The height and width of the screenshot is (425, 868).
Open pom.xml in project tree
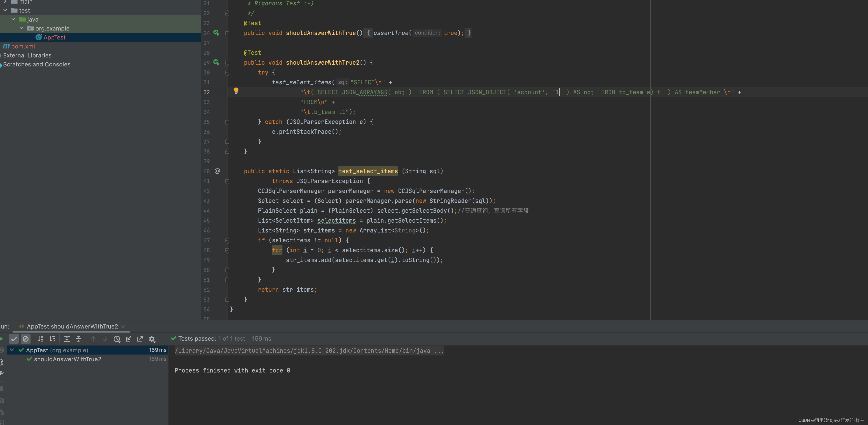tap(23, 46)
